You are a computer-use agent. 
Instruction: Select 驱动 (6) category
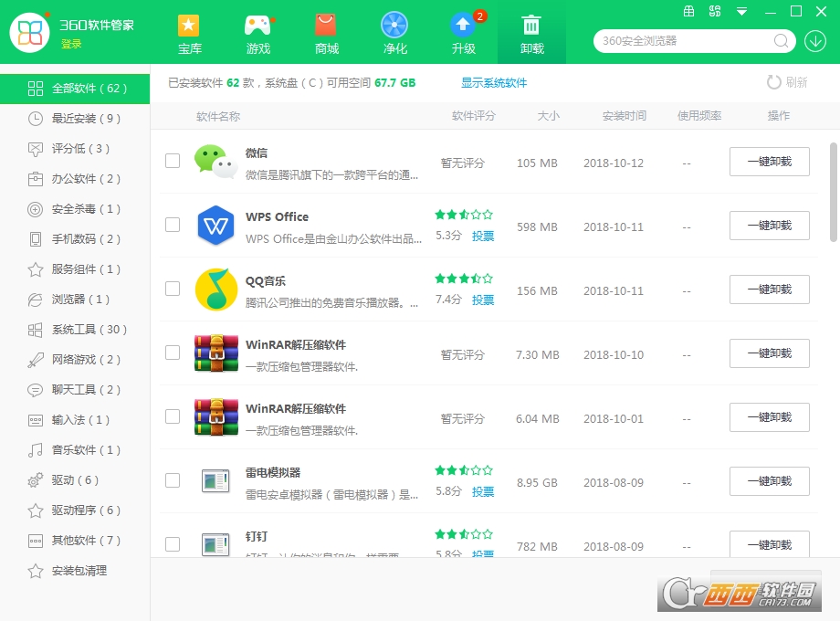[x=75, y=480]
